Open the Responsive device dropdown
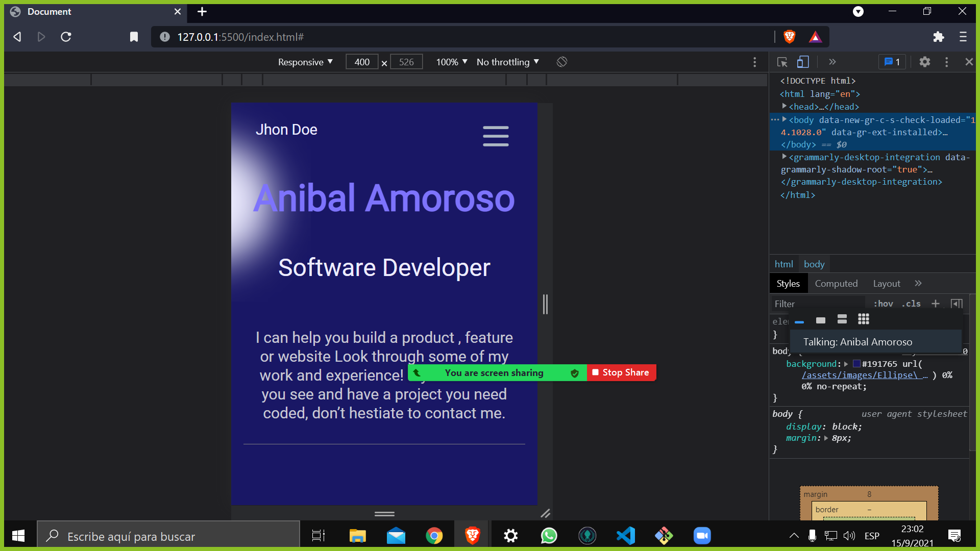Image resolution: width=980 pixels, height=551 pixels. click(305, 62)
